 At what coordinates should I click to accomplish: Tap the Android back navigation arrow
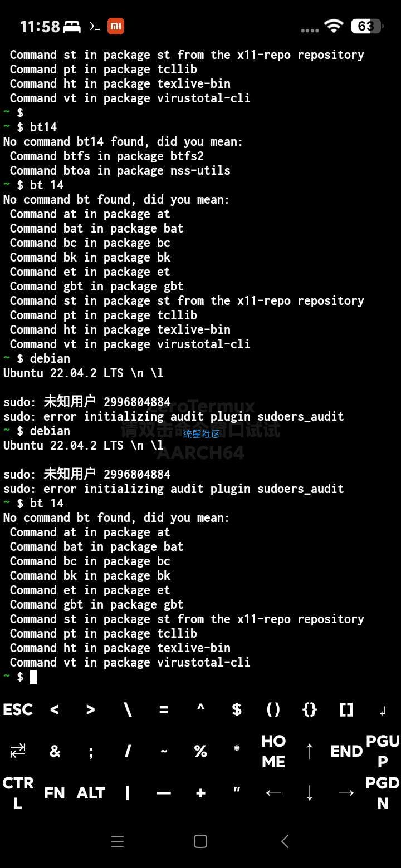point(285,841)
